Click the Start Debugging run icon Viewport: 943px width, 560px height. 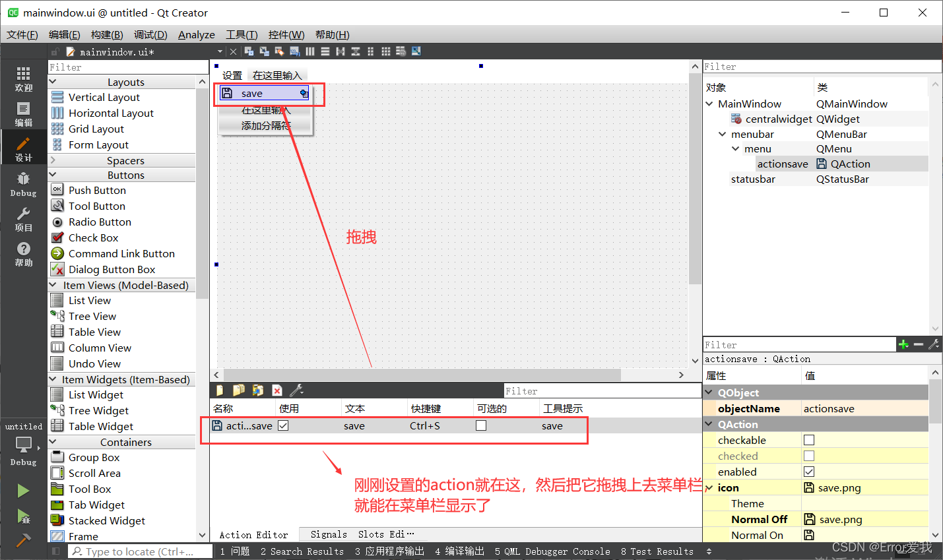point(24,516)
